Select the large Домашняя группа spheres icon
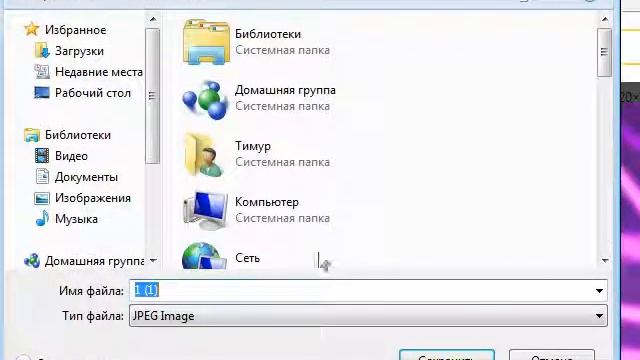Viewport: 640px width, 360px height. [x=205, y=100]
